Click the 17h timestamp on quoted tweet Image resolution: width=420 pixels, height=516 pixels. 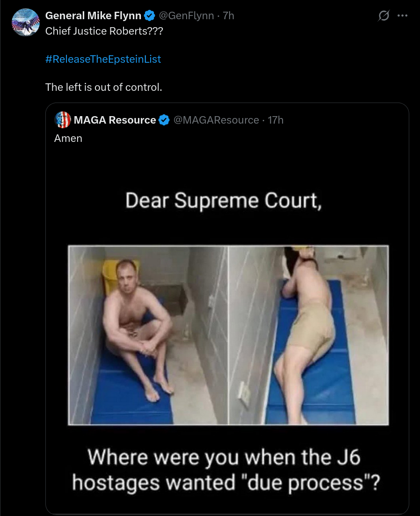pyautogui.click(x=275, y=120)
